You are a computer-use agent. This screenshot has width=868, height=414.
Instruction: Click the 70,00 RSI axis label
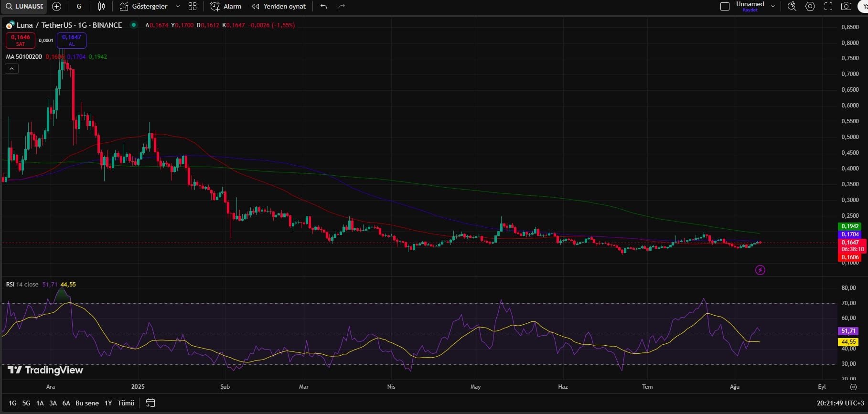[848, 303]
